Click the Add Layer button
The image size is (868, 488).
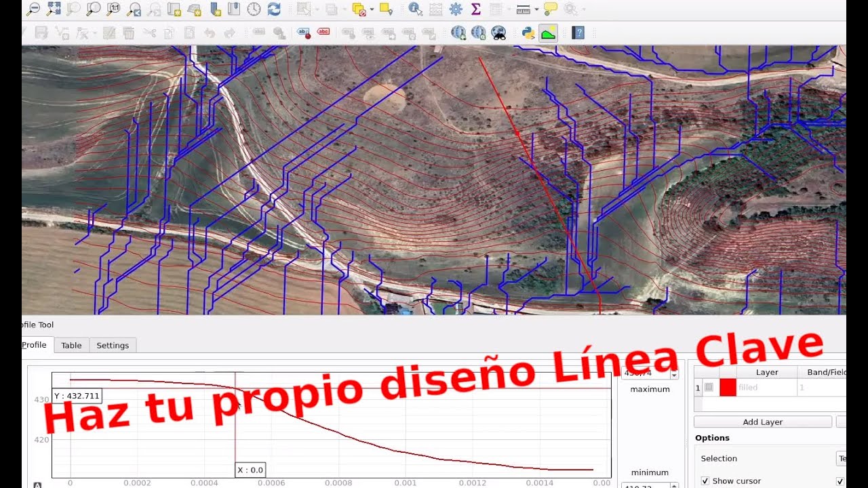pos(763,422)
